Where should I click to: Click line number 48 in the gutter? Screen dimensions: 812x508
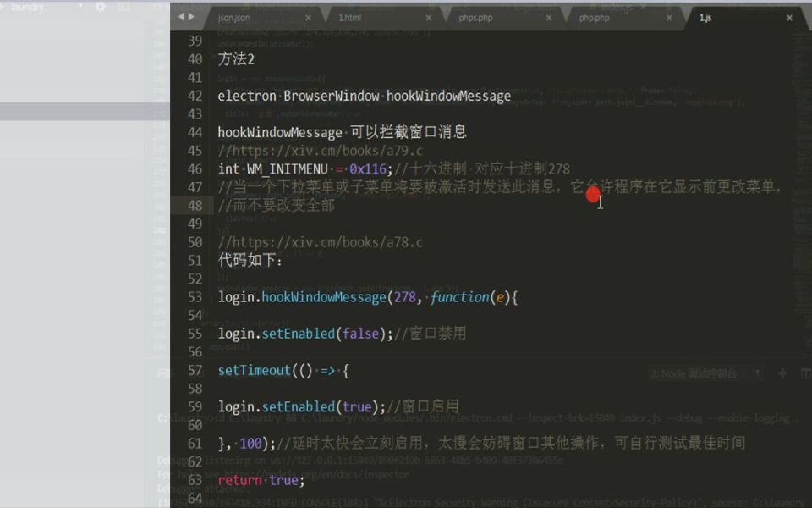tap(195, 205)
